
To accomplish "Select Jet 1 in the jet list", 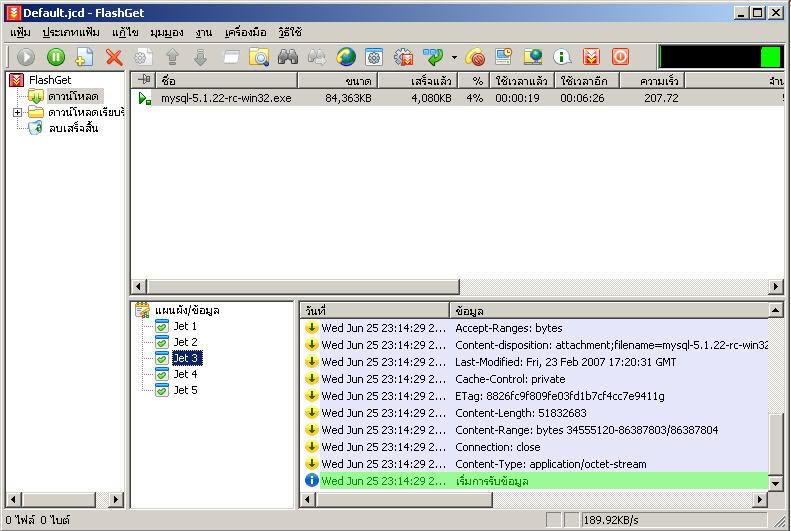I will [185, 326].
